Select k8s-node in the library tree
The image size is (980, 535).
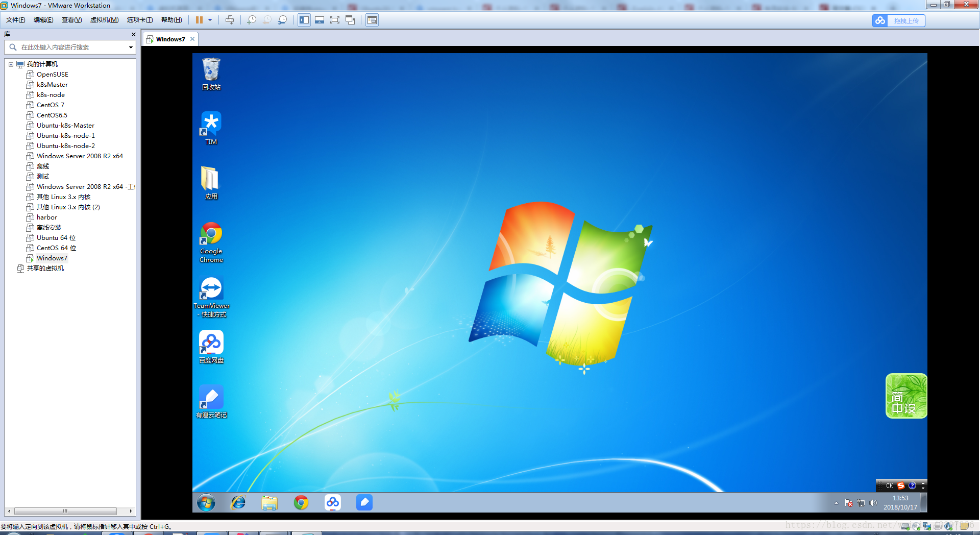51,95
